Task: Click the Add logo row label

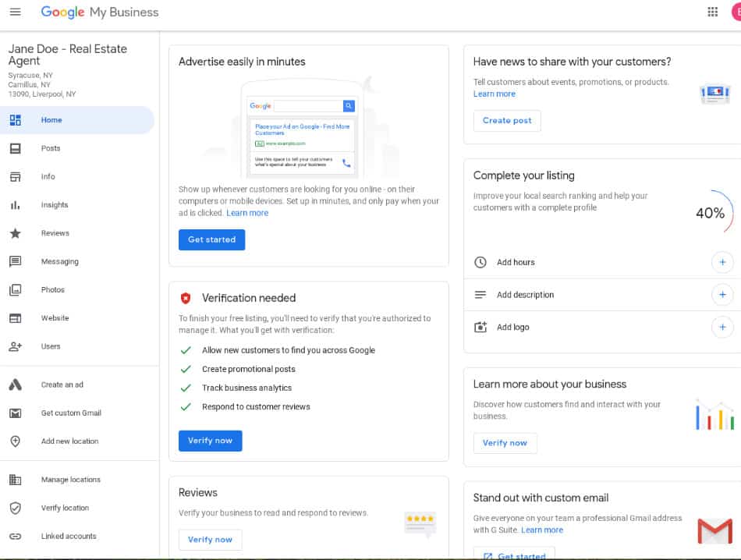Action: coord(512,327)
